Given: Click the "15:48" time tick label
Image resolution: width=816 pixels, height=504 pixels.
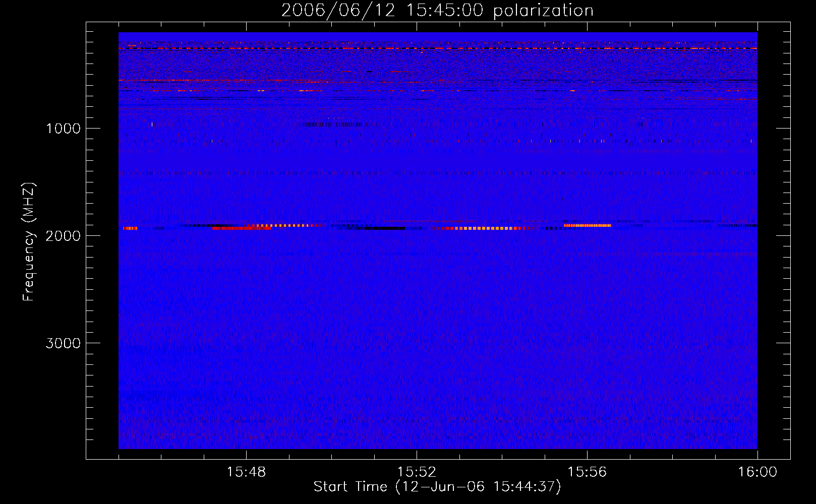Looking at the screenshot, I should coord(246,472).
